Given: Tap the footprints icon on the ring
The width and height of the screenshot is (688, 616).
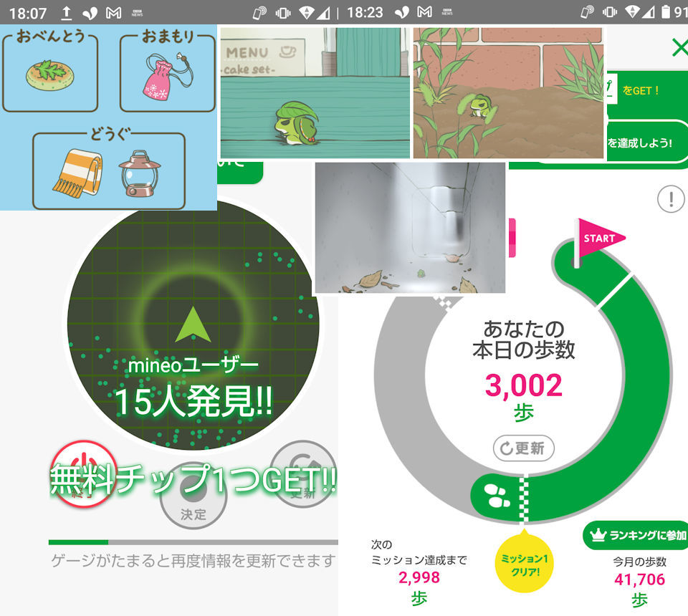Looking at the screenshot, I should tap(497, 496).
